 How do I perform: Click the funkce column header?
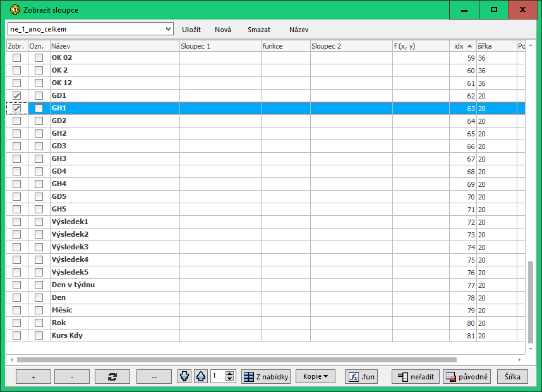(x=286, y=46)
